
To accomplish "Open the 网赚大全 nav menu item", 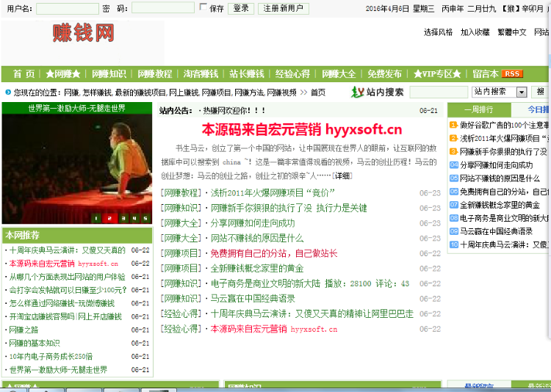I will pyautogui.click(x=339, y=73).
